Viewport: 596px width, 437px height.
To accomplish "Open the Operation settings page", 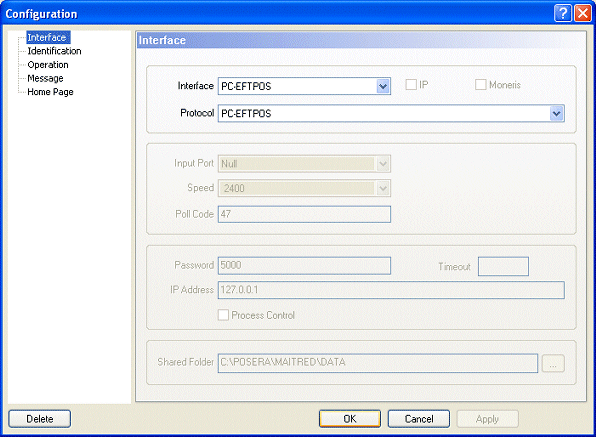I will point(48,65).
